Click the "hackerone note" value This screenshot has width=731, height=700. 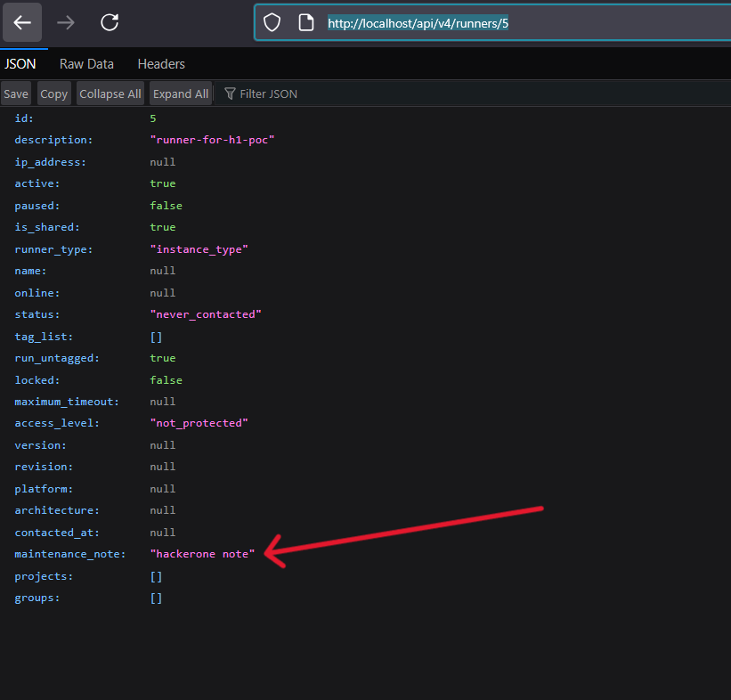pos(203,554)
